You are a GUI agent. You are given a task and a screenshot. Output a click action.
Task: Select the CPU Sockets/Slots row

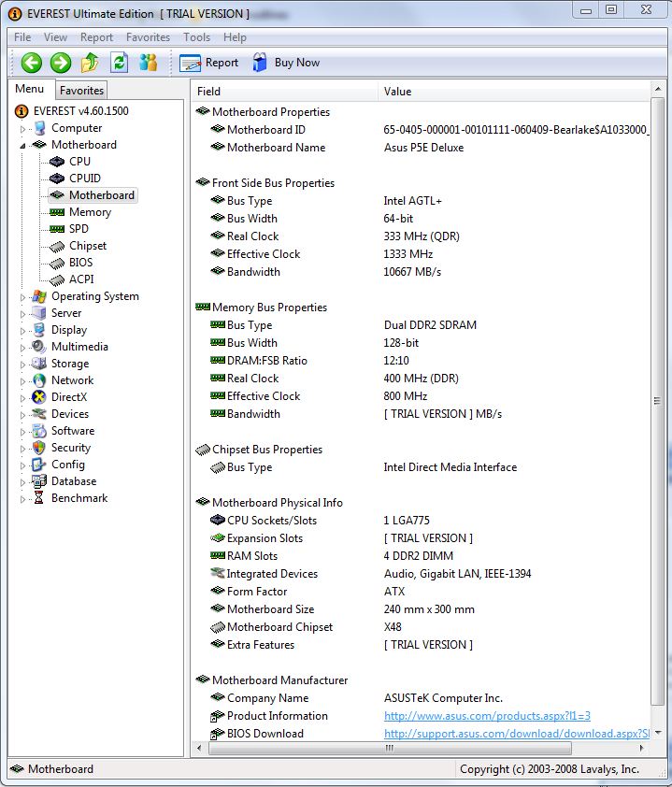[421, 521]
